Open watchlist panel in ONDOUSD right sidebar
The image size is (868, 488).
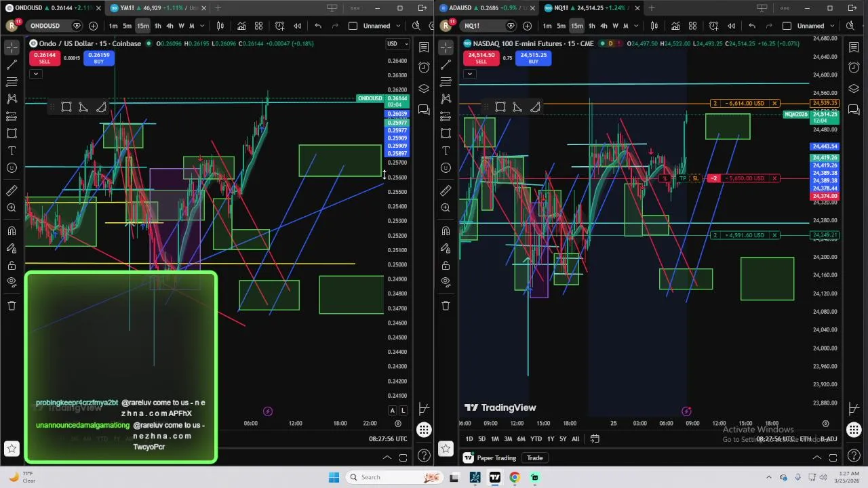pyautogui.click(x=424, y=47)
